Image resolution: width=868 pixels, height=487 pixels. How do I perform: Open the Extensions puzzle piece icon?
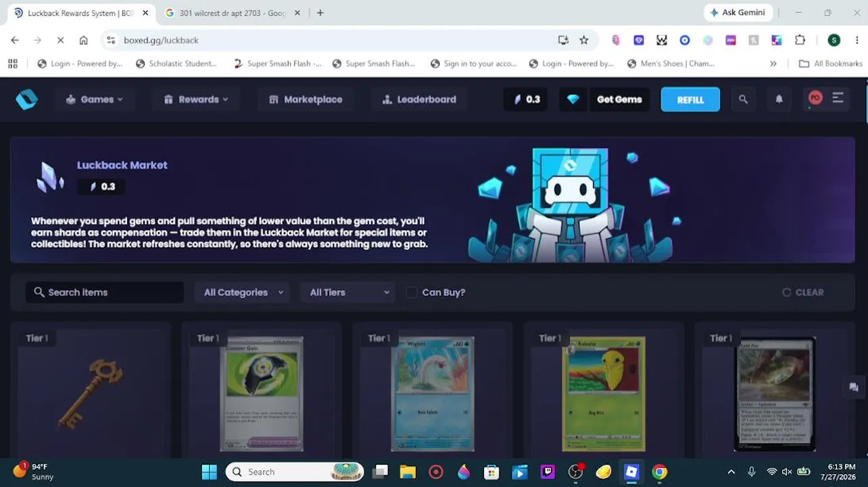[800, 41]
